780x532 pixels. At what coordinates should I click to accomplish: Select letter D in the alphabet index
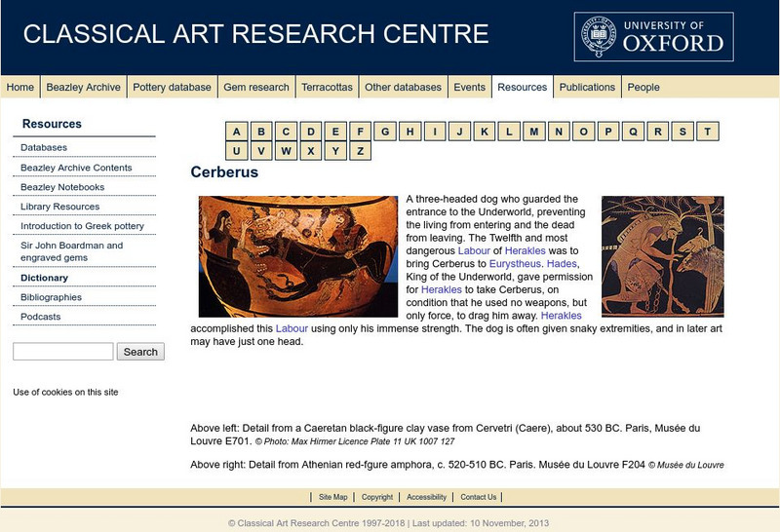[311, 132]
